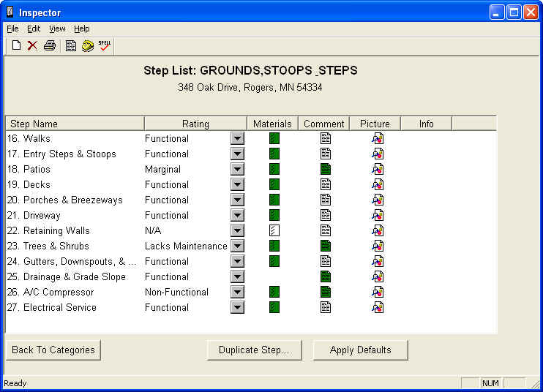Open green Comment icon for 18. Patios

[x=326, y=169]
